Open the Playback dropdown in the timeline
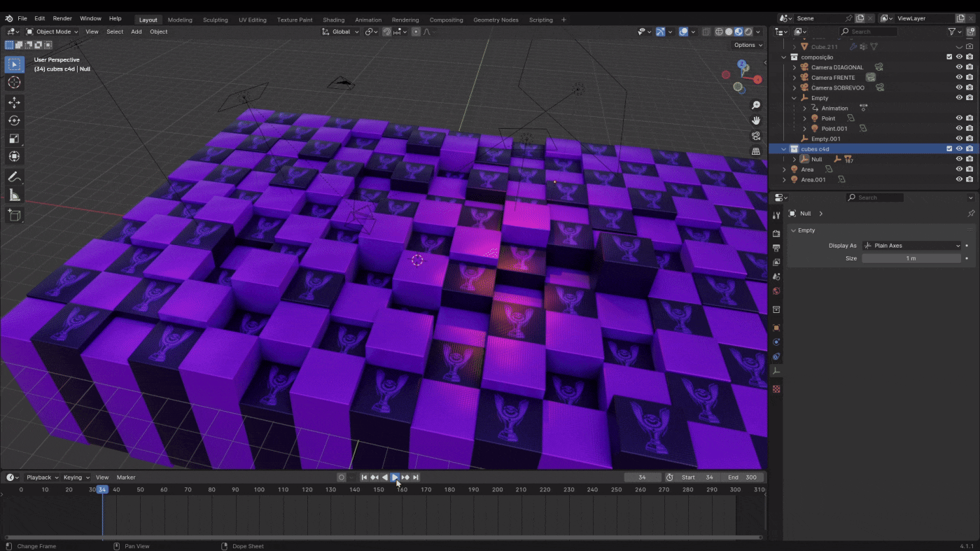Image resolution: width=980 pixels, height=551 pixels. (x=42, y=477)
